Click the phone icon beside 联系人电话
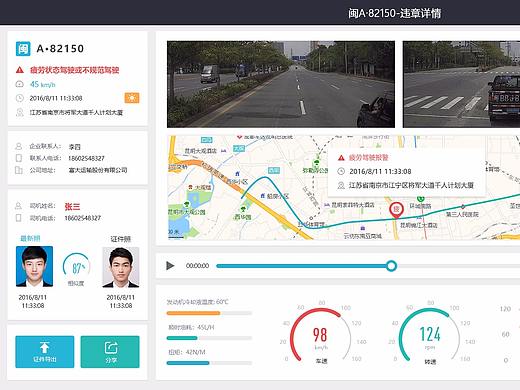The width and height of the screenshot is (520, 390). [19, 158]
